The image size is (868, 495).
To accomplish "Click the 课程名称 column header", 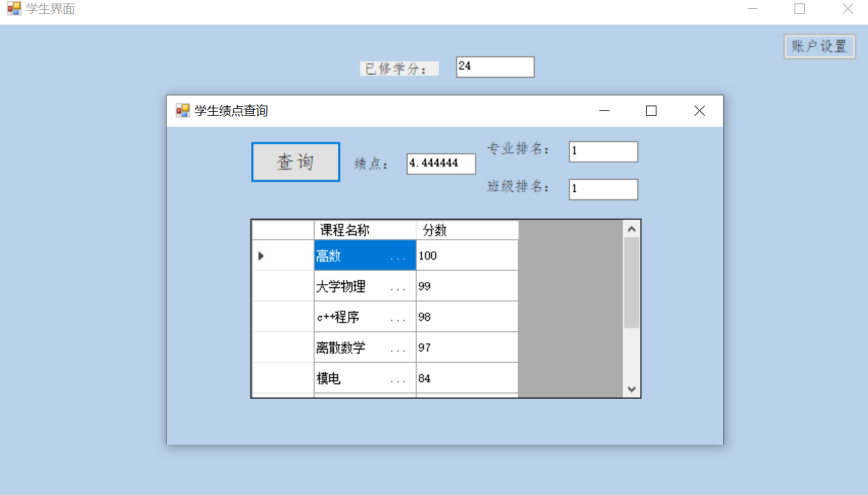I will coord(365,230).
